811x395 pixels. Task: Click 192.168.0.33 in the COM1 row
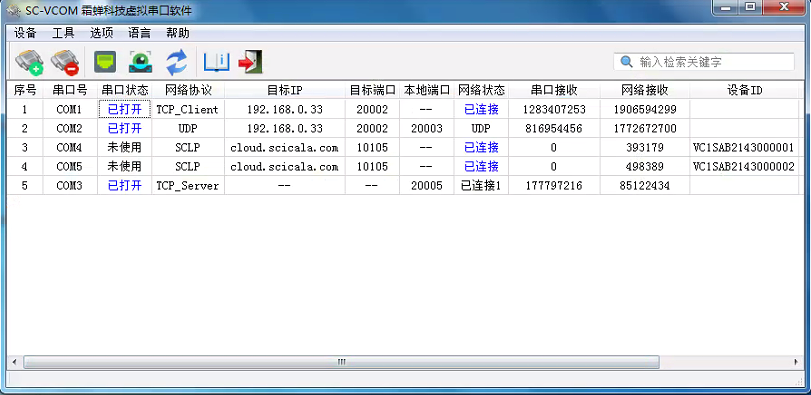[x=285, y=110]
